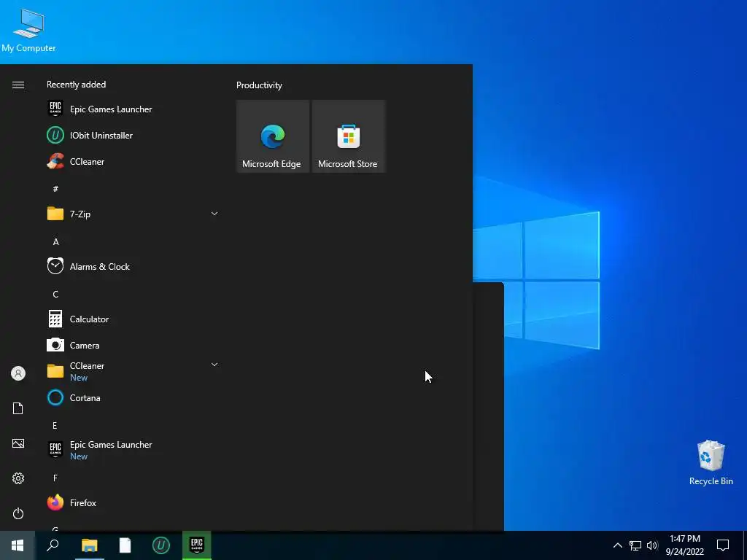747x560 pixels.
Task: Open Settings gear in Start sidebar
Action: pos(18,478)
